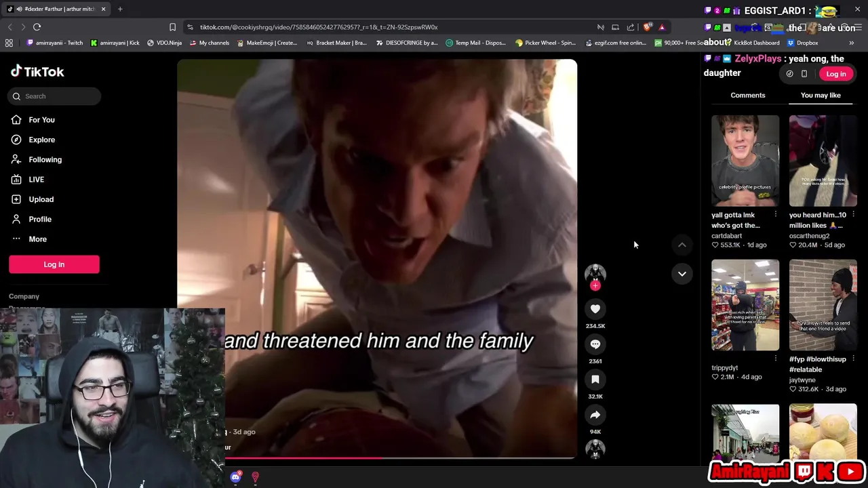Open the My channels bookmark
The image size is (868, 488).
(x=210, y=43)
